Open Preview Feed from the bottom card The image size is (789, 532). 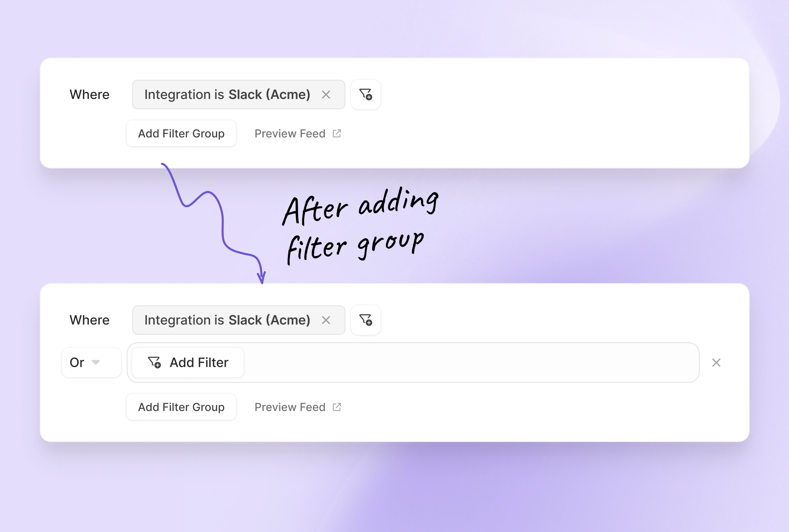tap(290, 407)
